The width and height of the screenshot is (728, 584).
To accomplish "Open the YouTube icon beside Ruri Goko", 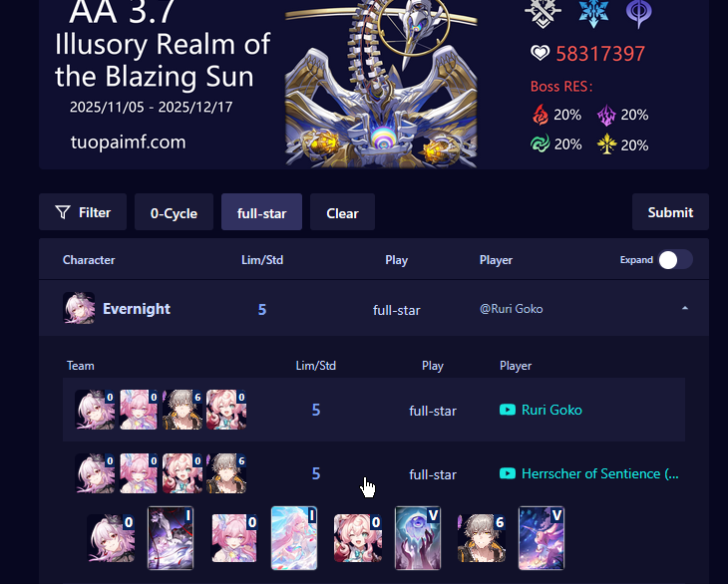I will 508,410.
